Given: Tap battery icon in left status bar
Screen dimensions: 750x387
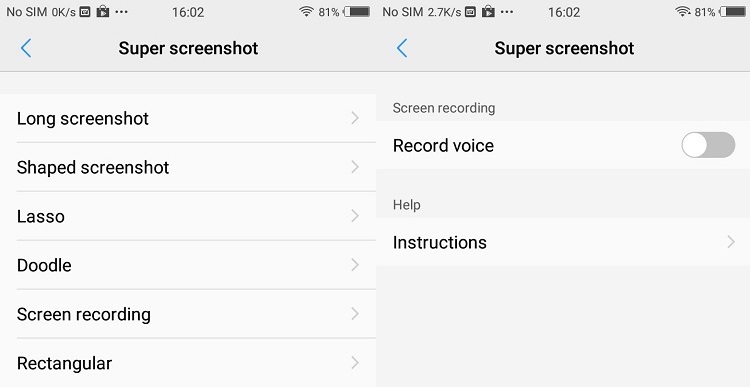Looking at the screenshot, I should point(357,11).
